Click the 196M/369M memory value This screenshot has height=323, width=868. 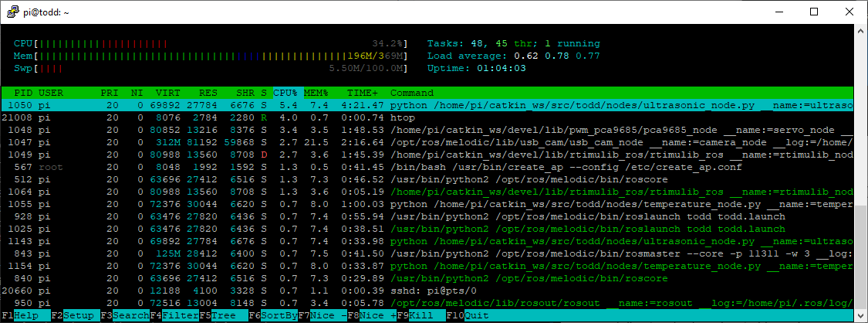pyautogui.click(x=375, y=56)
